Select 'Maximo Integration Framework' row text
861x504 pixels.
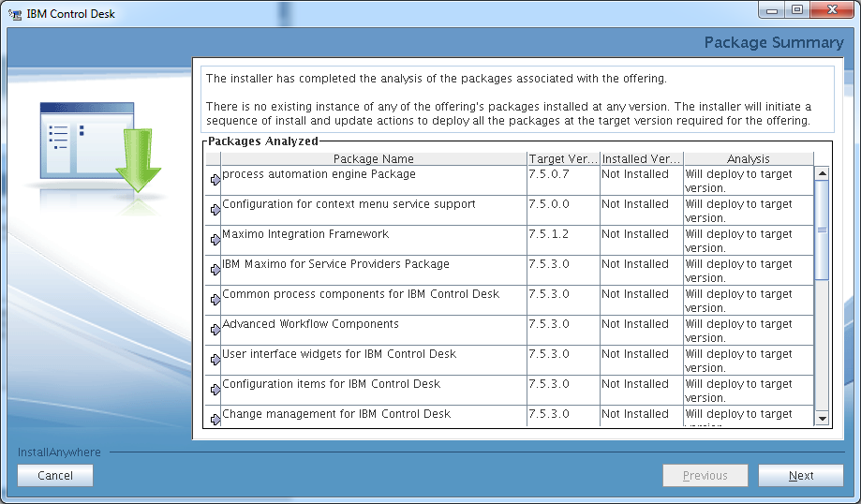(x=305, y=234)
